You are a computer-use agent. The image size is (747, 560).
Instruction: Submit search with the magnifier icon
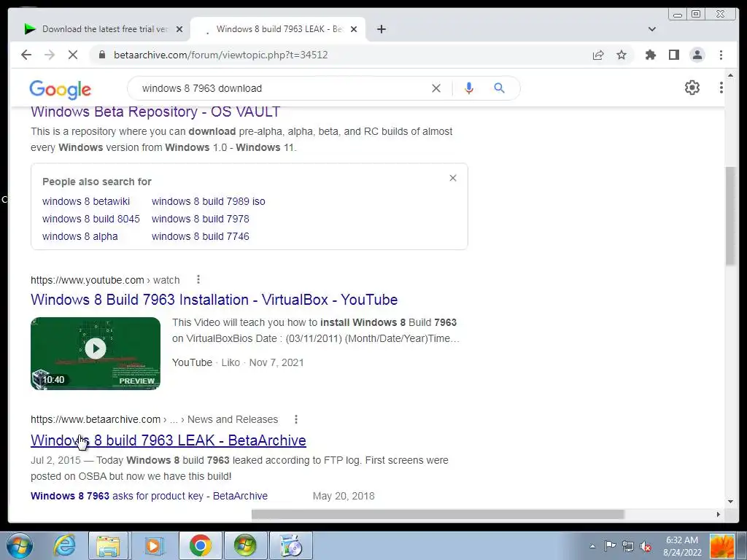click(x=499, y=88)
